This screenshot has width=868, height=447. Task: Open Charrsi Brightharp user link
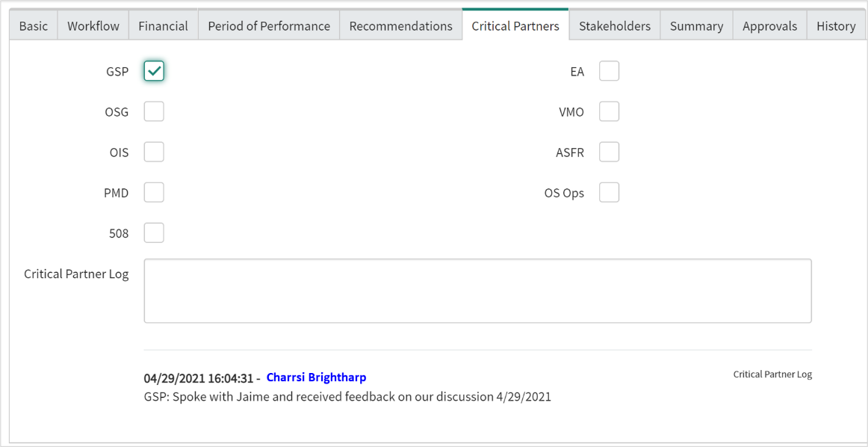(x=316, y=377)
